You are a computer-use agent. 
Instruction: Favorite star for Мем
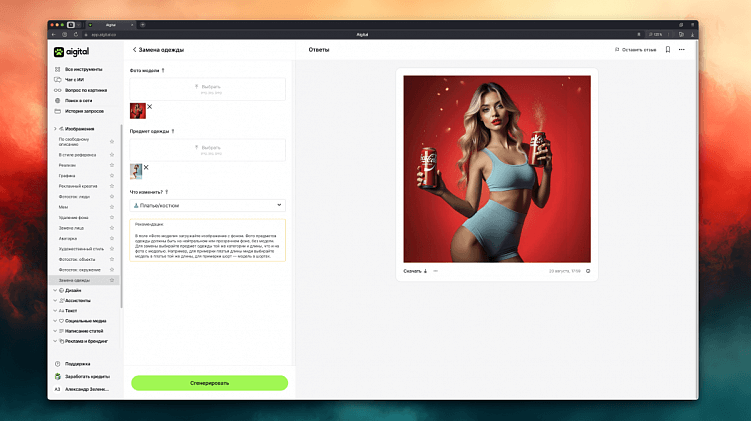pos(112,207)
